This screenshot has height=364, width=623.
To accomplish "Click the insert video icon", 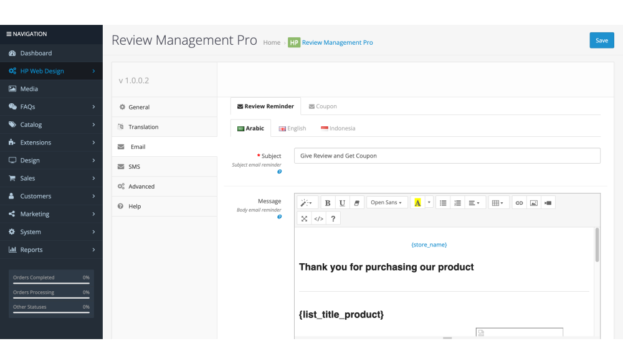I will click(548, 203).
